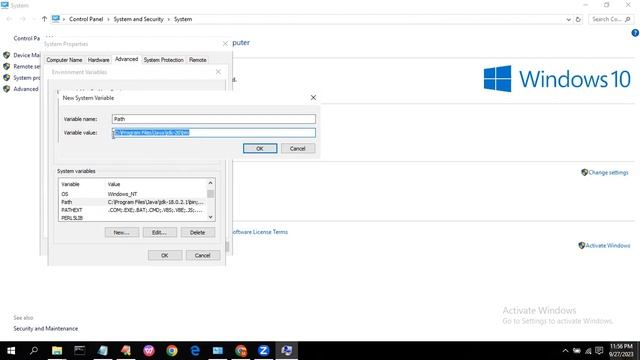Open battery status tray icon

click(577, 351)
